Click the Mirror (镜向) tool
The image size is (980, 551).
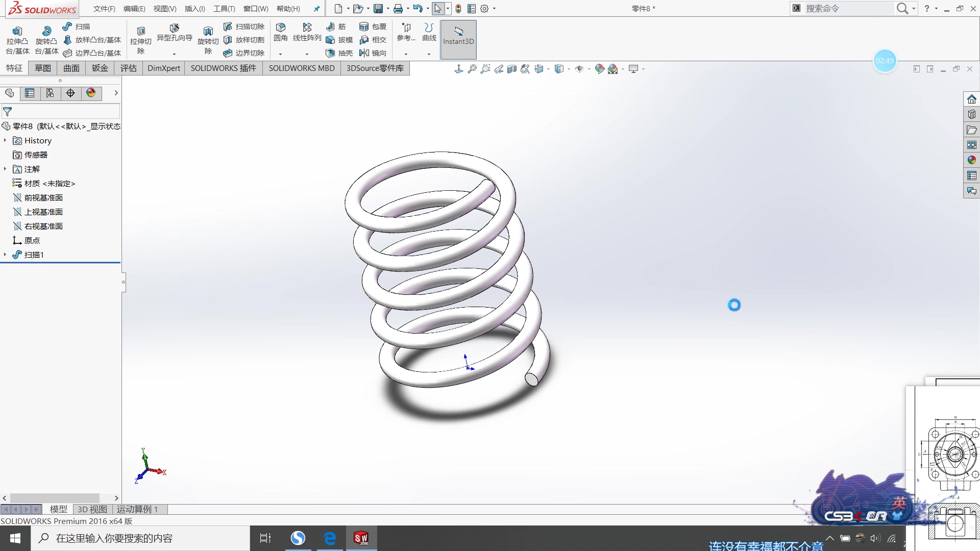point(373,53)
